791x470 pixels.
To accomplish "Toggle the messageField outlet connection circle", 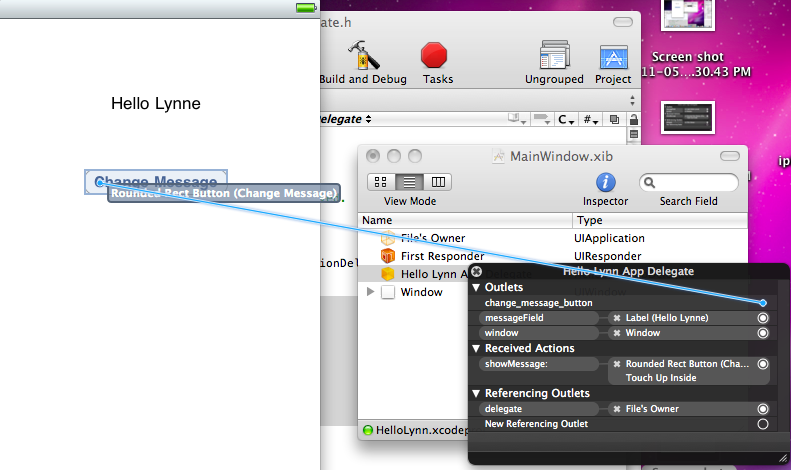I will [763, 318].
